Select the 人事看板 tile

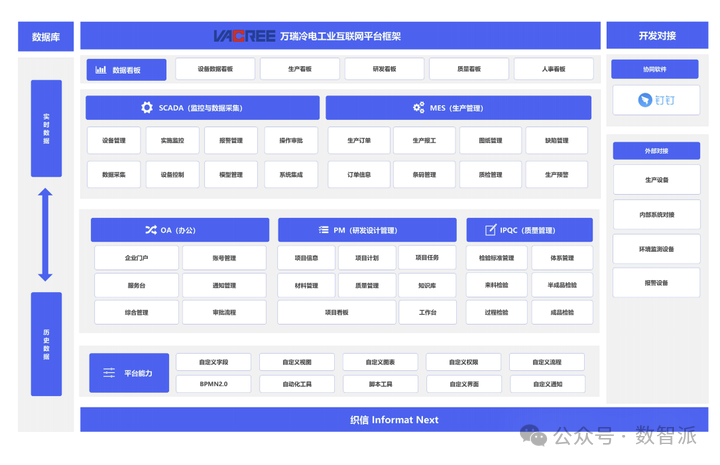click(x=553, y=69)
